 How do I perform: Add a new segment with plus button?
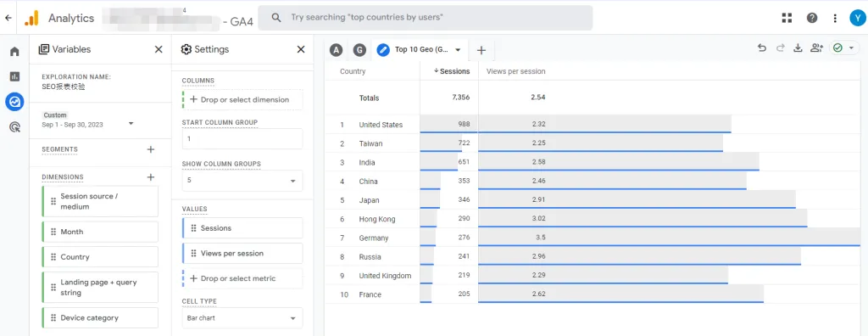tap(150, 149)
